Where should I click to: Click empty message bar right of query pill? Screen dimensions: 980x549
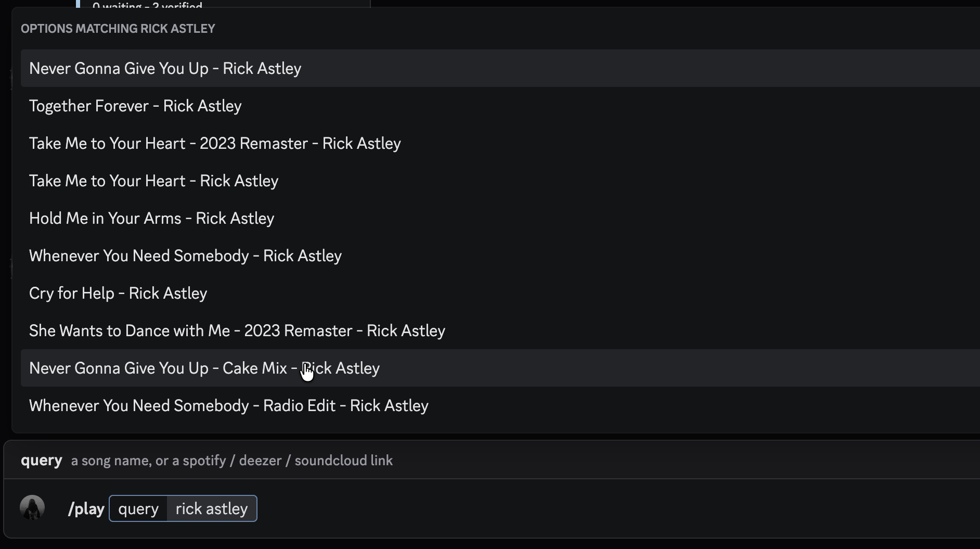(618, 508)
